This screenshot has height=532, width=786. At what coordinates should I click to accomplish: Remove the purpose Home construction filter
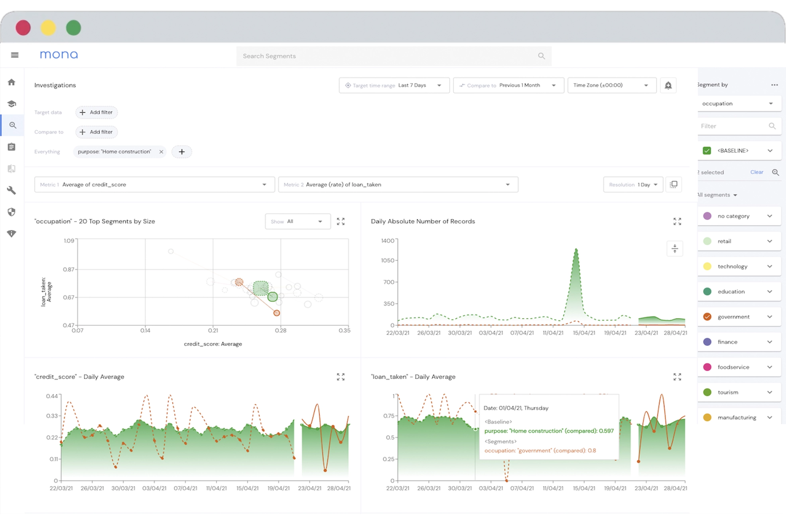[x=161, y=152]
